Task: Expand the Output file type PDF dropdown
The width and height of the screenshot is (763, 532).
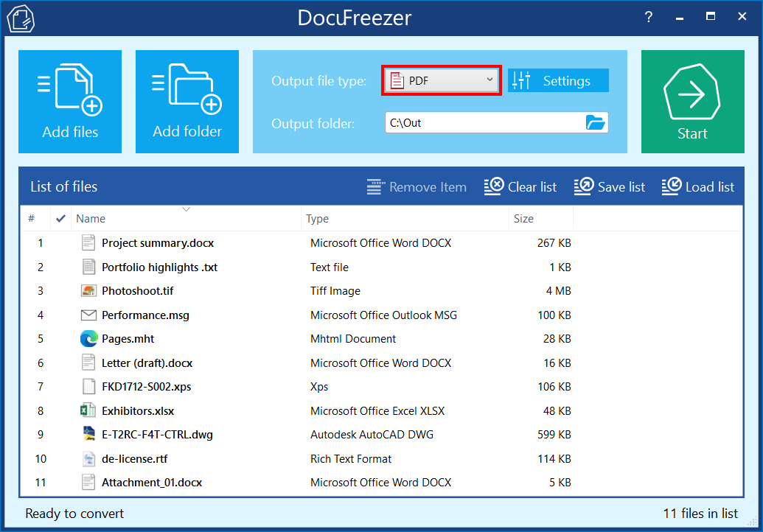Action: coord(442,80)
